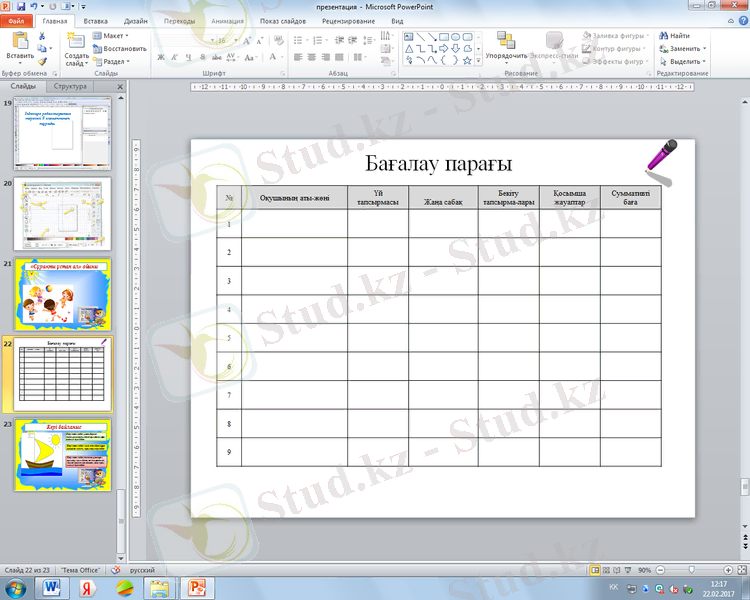
Task: Open Yandex browser from taskbar
Action: pyautogui.click(x=88, y=588)
